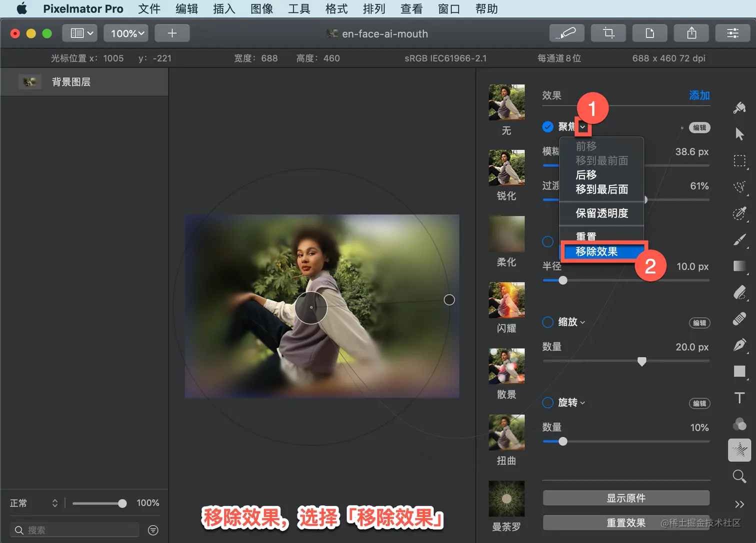The width and height of the screenshot is (756, 543).
Task: Collapse the 聚焦 effect options chevron
Action: coord(582,127)
